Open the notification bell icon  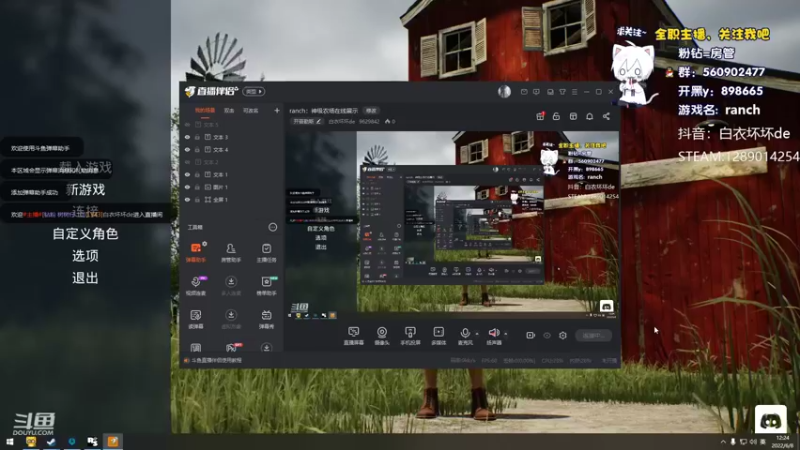click(x=589, y=116)
